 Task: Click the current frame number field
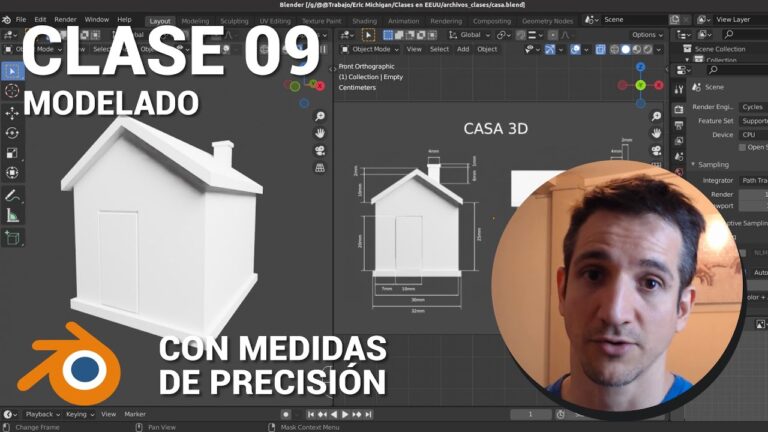coord(530,414)
